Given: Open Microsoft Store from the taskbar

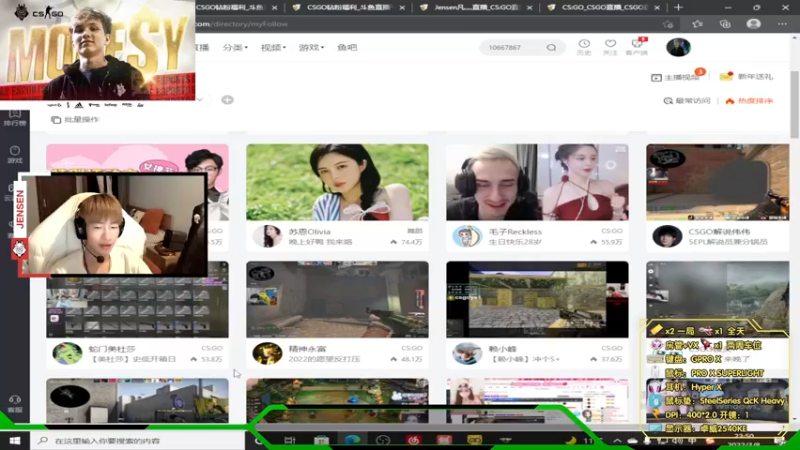Looking at the screenshot, I should (x=321, y=440).
